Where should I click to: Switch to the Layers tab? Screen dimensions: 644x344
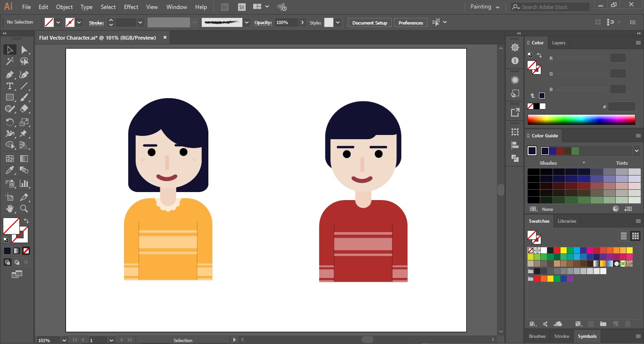(x=558, y=43)
